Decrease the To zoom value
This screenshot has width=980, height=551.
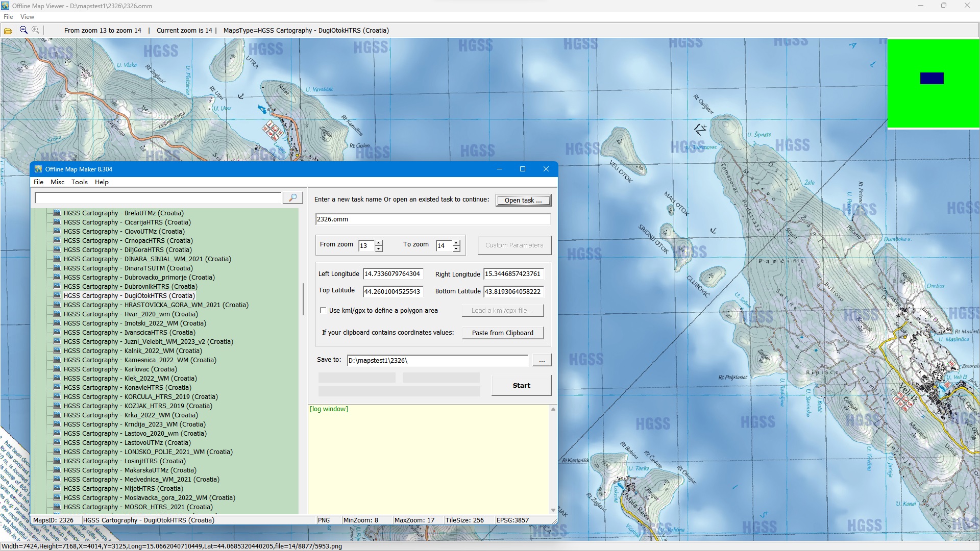point(456,248)
